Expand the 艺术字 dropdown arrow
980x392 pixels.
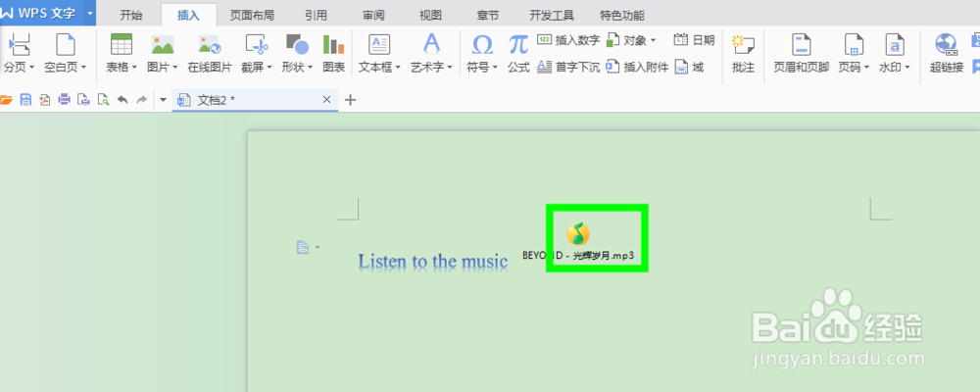[450, 67]
